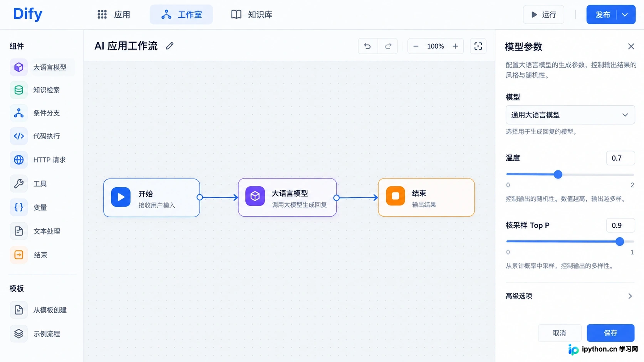Image resolution: width=644 pixels, height=362 pixels.
Task: Undo the last canvas action
Action: tap(368, 46)
